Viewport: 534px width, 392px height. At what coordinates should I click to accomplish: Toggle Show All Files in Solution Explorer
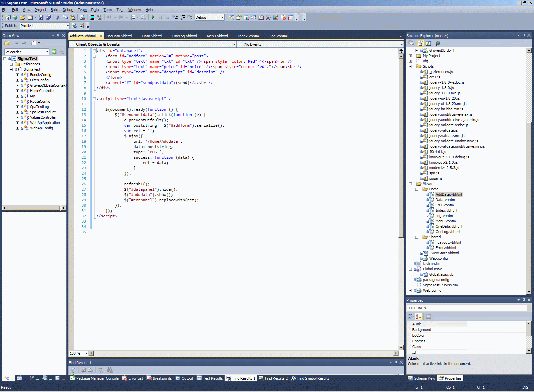coord(421,43)
